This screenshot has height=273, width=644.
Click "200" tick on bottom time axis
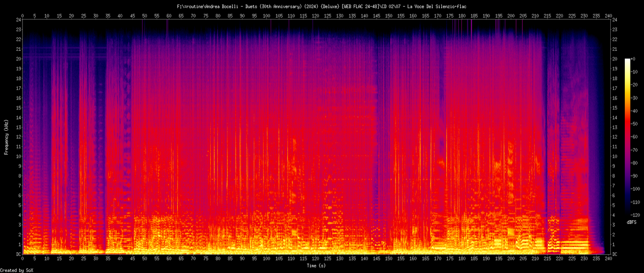pos(511,259)
